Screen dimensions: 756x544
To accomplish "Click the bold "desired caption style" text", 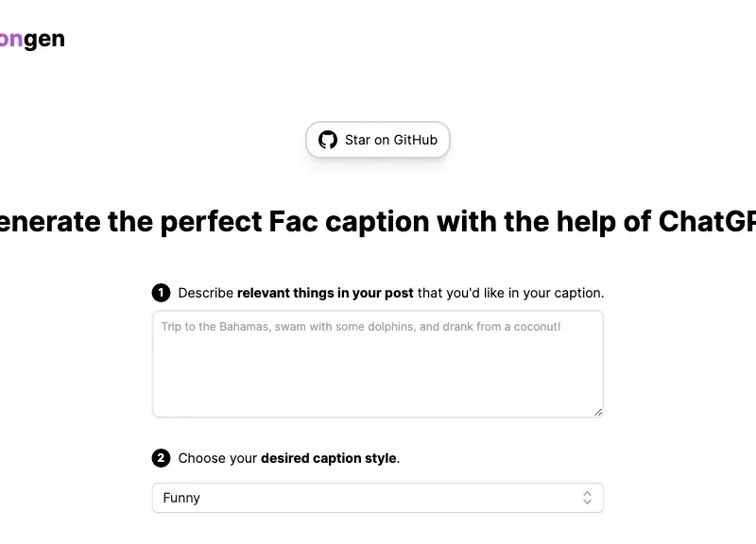I will (x=329, y=458).
